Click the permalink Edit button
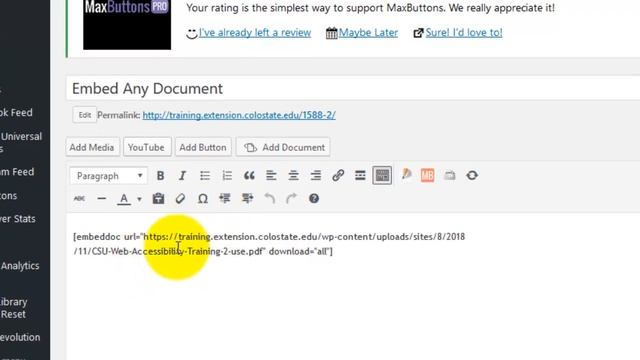The height and width of the screenshot is (360, 640). (84, 115)
